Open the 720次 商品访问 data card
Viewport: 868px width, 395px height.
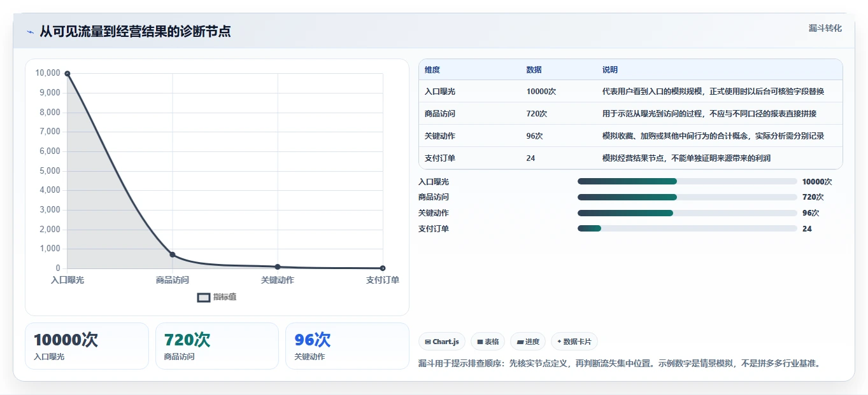click(217, 346)
